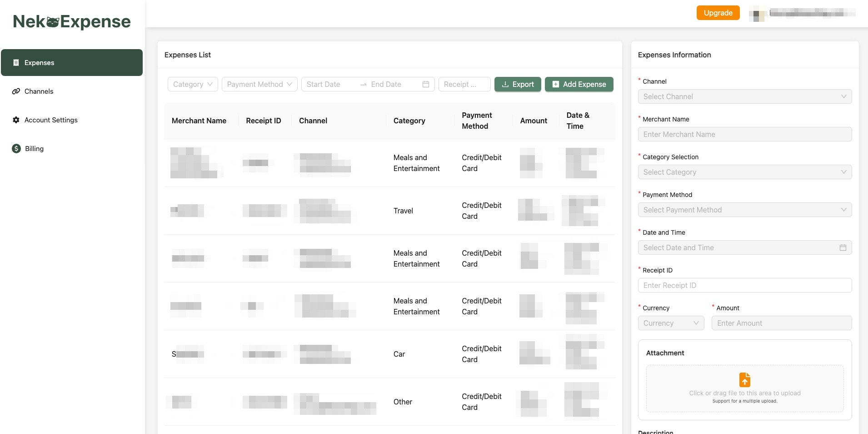Click the Export button
Screen dimensions: 868x434
point(518,84)
